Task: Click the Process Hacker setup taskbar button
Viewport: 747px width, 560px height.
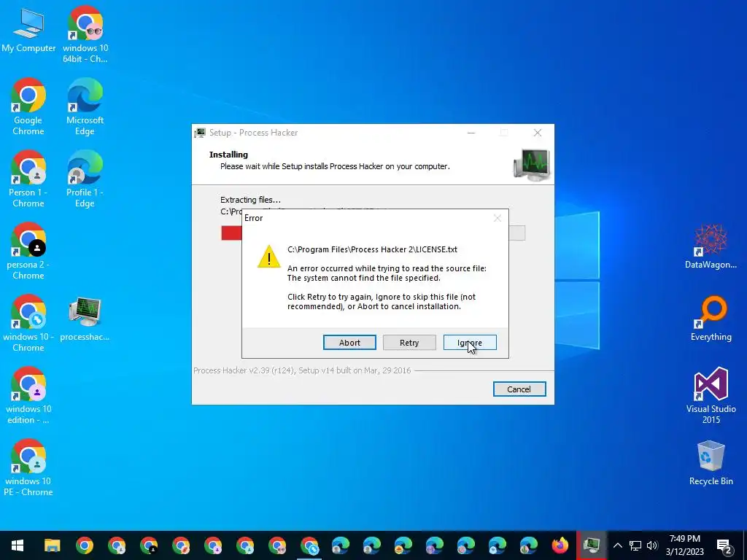Action: click(x=591, y=545)
